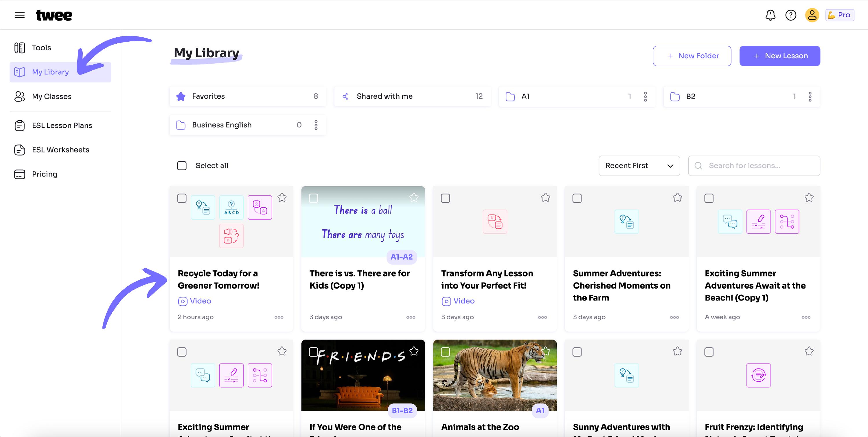Open the notifications bell
The width and height of the screenshot is (868, 437).
[x=770, y=15]
